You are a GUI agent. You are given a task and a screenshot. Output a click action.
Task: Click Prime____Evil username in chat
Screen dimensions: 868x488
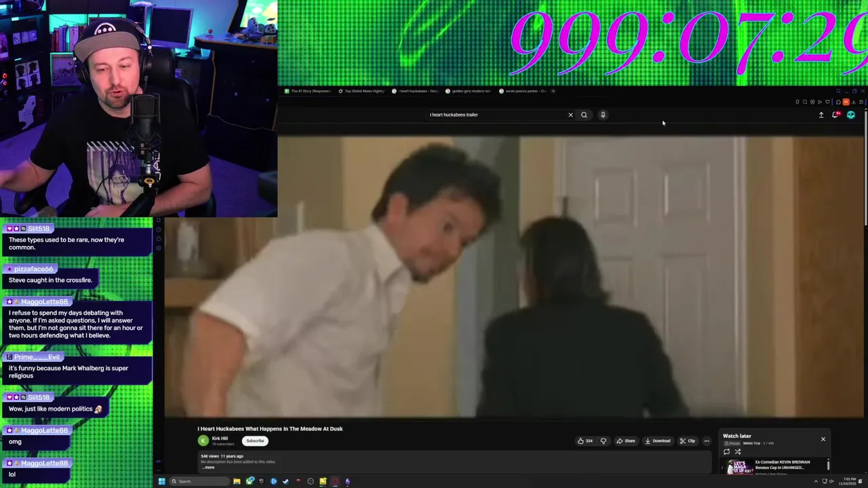click(37, 357)
